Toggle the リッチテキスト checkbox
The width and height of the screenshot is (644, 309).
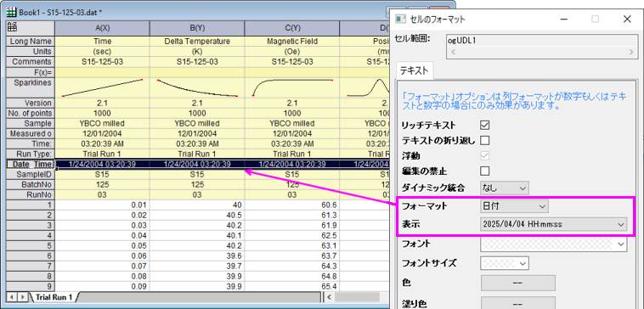[485, 125]
